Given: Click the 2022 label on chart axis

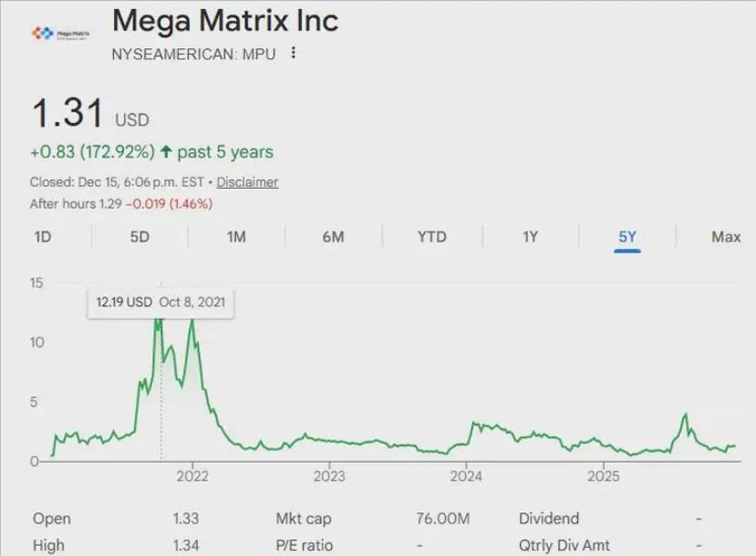Looking at the screenshot, I should coord(192,475).
